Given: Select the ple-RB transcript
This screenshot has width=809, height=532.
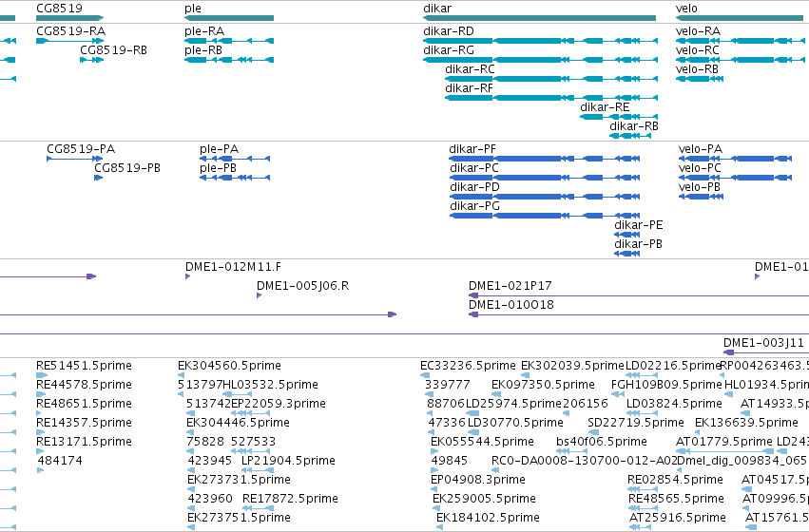Looking at the screenshot, I should pos(229,60).
